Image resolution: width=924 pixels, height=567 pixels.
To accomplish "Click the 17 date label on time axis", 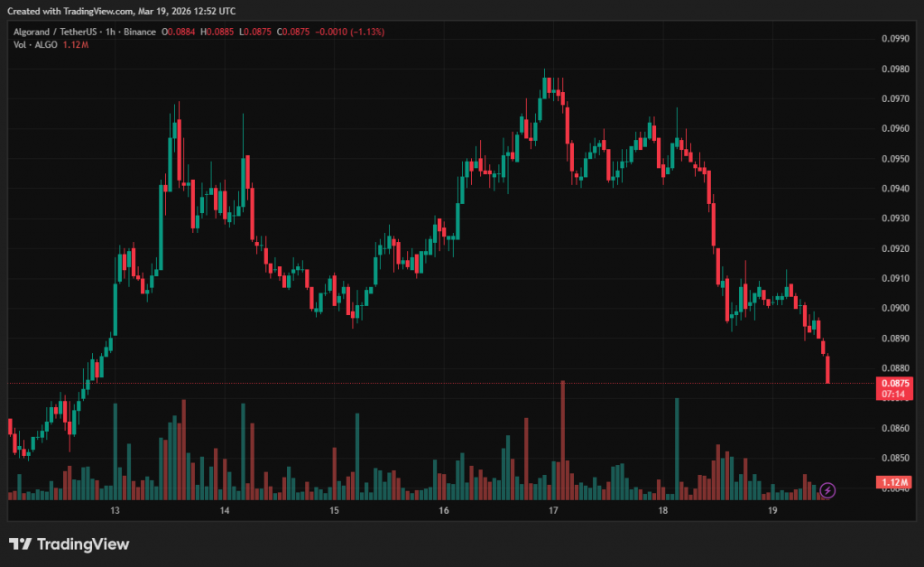I will tap(553, 511).
